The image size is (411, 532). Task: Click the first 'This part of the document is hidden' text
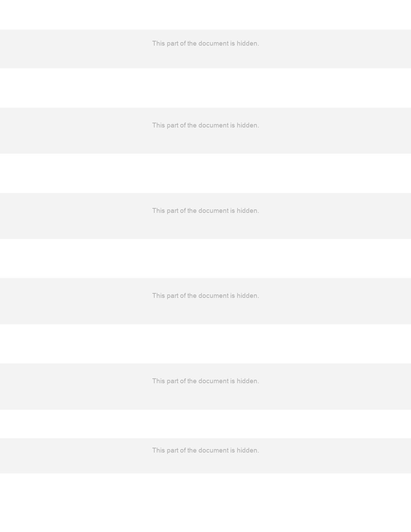[205, 44]
